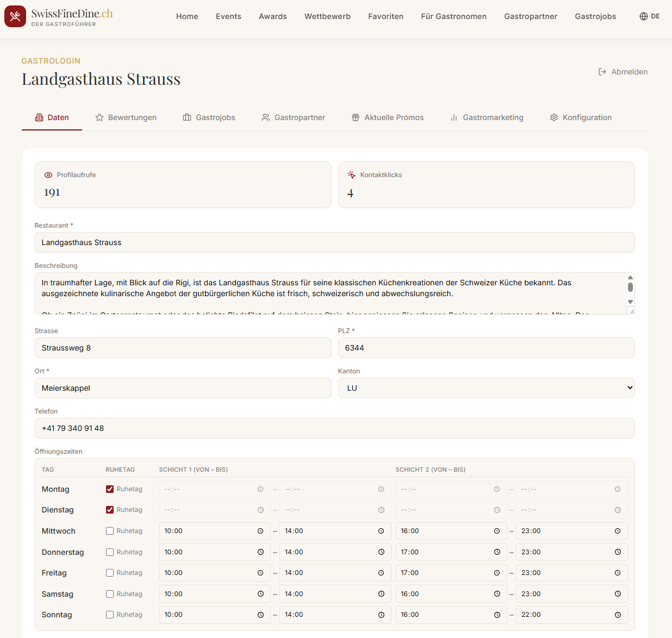
Task: Open the Awards menu item
Action: 273,16
